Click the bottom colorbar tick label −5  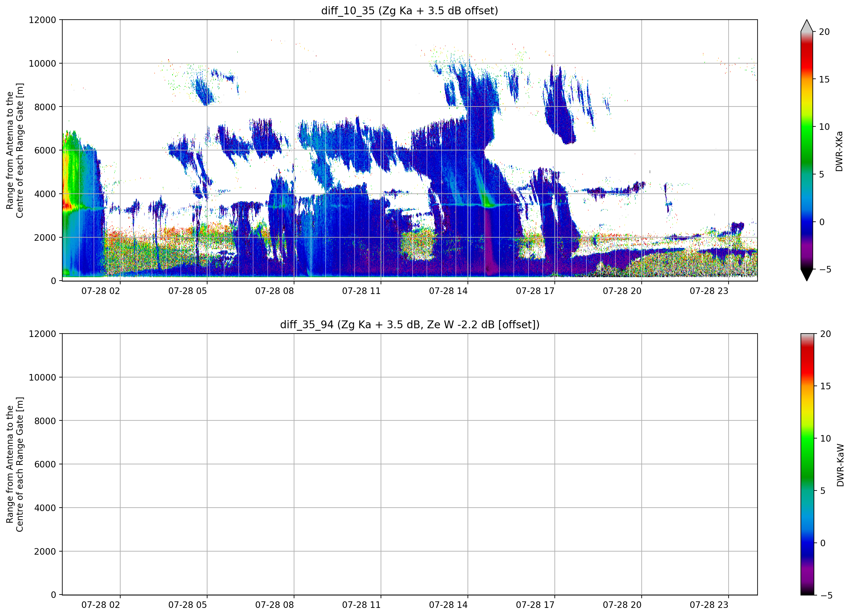(x=826, y=595)
